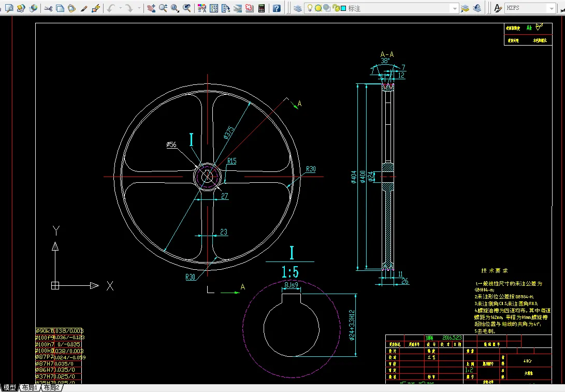Select the 38° angle dimension
The width and height of the screenshot is (565, 392).
point(385,61)
